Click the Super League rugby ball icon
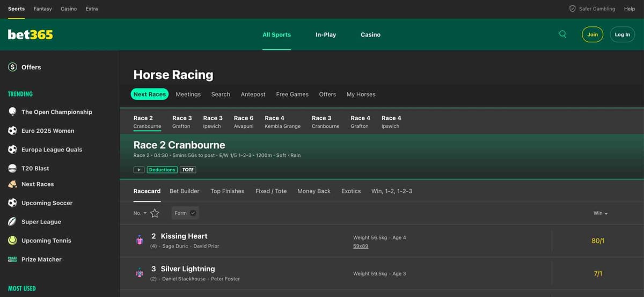Image resolution: width=644 pixels, height=297 pixels. (x=12, y=222)
